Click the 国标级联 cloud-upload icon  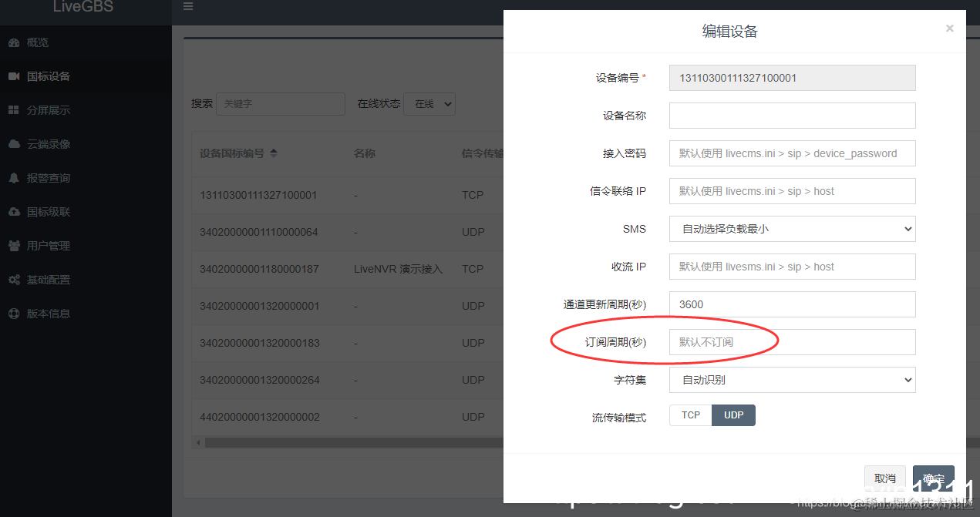click(14, 212)
